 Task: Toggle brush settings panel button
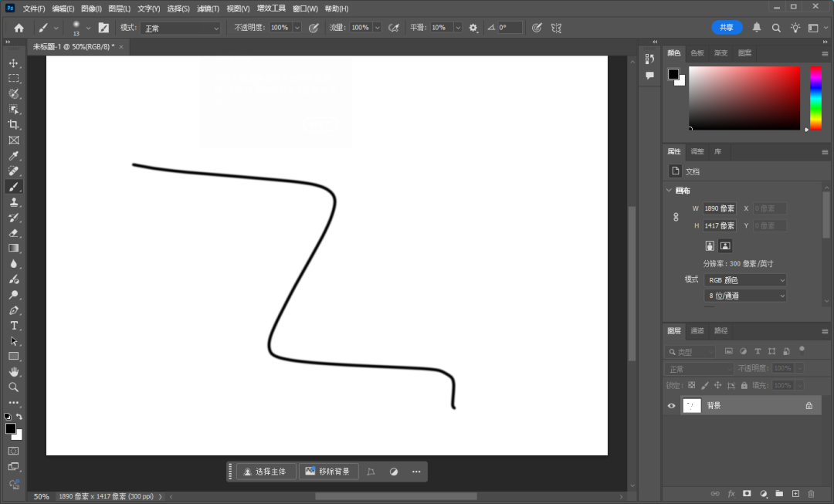point(103,29)
